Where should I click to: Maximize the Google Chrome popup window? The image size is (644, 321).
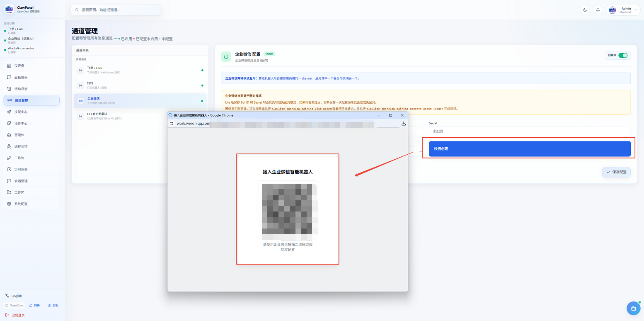pyautogui.click(x=390, y=115)
